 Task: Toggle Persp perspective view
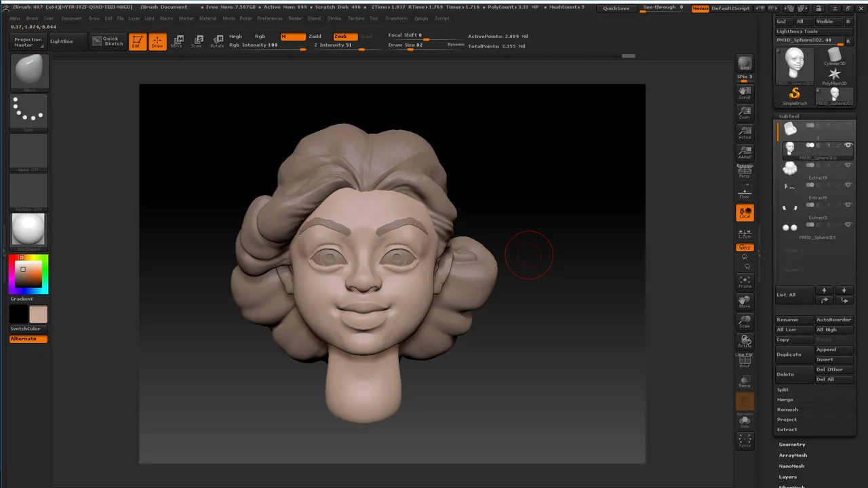pos(745,171)
